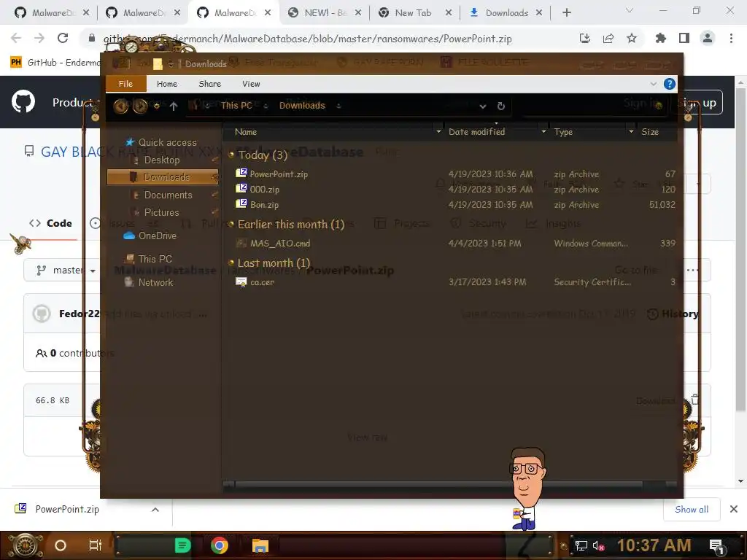Screen dimensions: 747x560
Task: Open the Share ribbon tab
Action: pyautogui.click(x=209, y=84)
